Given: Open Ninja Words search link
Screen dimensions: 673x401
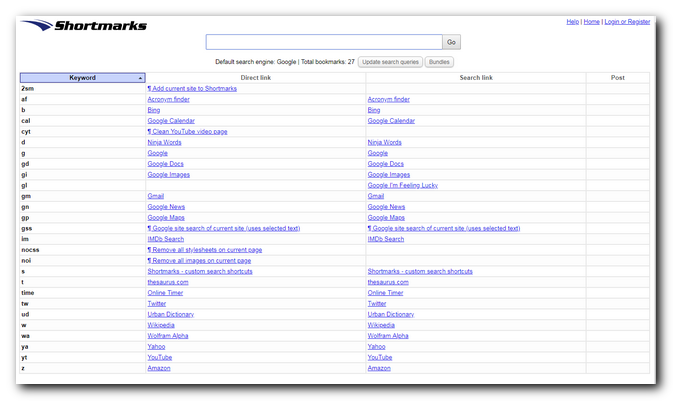Looking at the screenshot, I should click(x=385, y=142).
